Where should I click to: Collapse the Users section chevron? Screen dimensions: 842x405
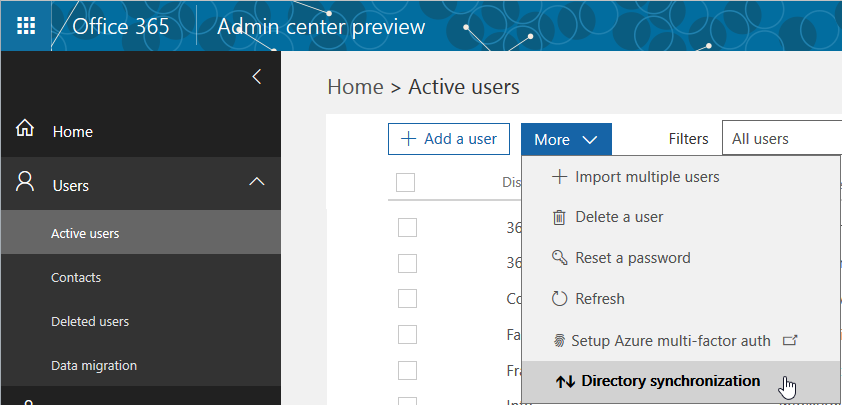click(257, 182)
